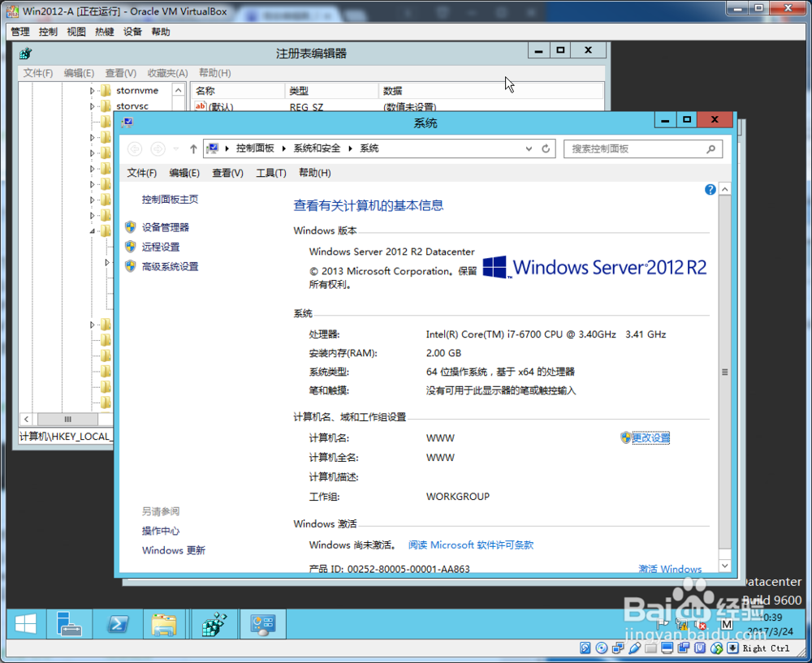This screenshot has height=663, width=812.
Task: Open Windows 更新 link
Action: click(x=174, y=550)
